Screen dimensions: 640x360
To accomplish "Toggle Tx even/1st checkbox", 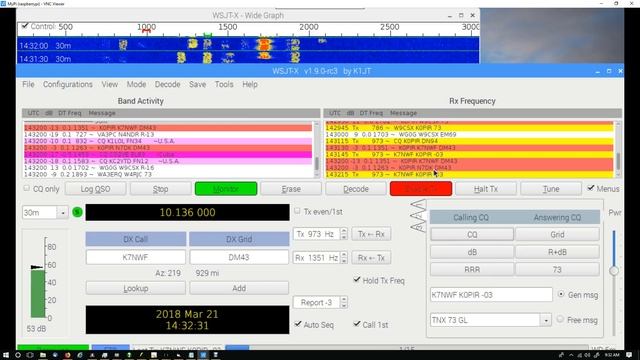I will 297,211.
